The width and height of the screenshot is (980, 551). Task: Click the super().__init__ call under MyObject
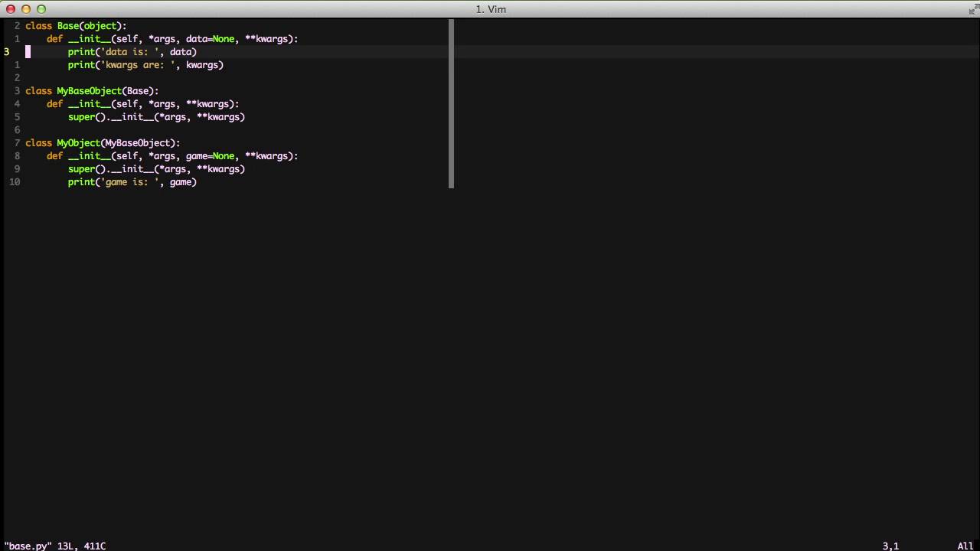(156, 169)
